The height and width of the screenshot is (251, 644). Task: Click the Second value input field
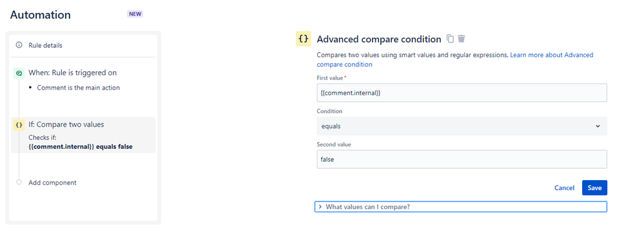point(462,159)
